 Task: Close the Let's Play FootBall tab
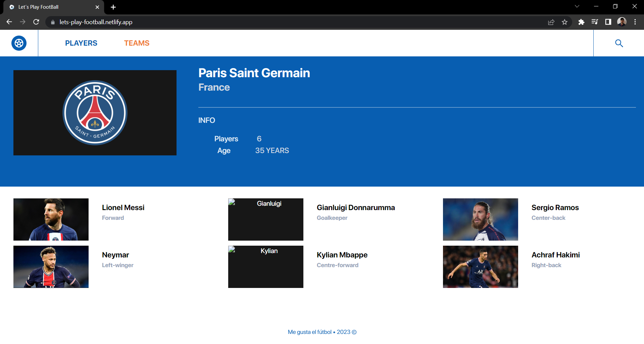pos(97,7)
